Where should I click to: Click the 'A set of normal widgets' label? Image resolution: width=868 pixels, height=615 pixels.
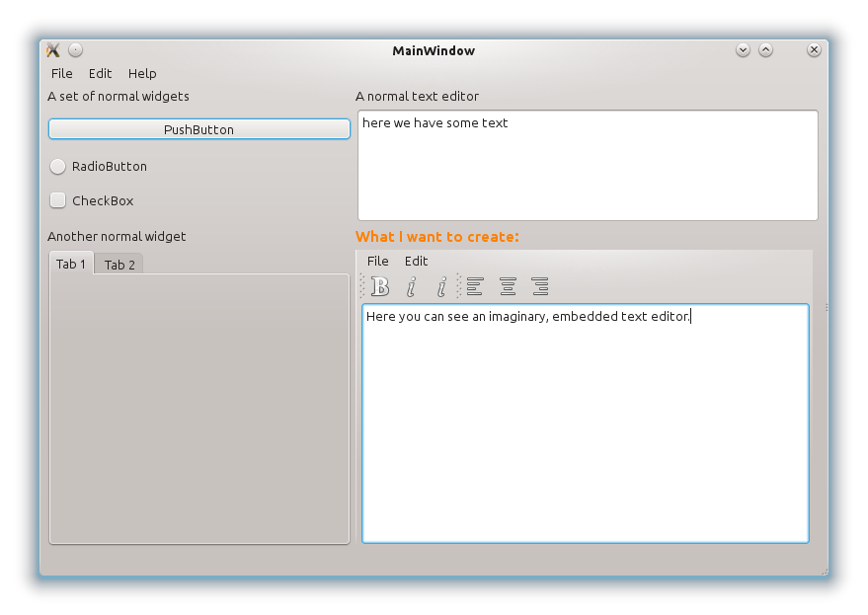tap(118, 97)
